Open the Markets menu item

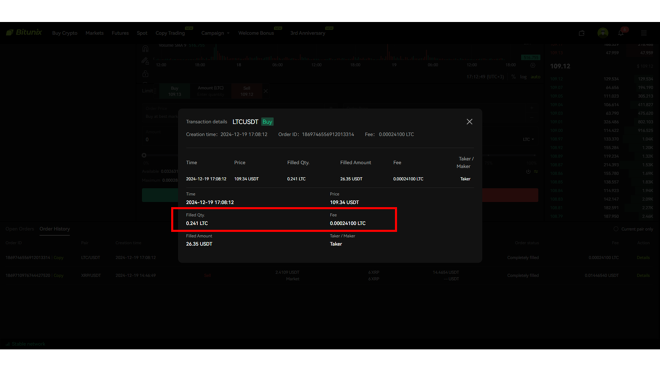[94, 33]
